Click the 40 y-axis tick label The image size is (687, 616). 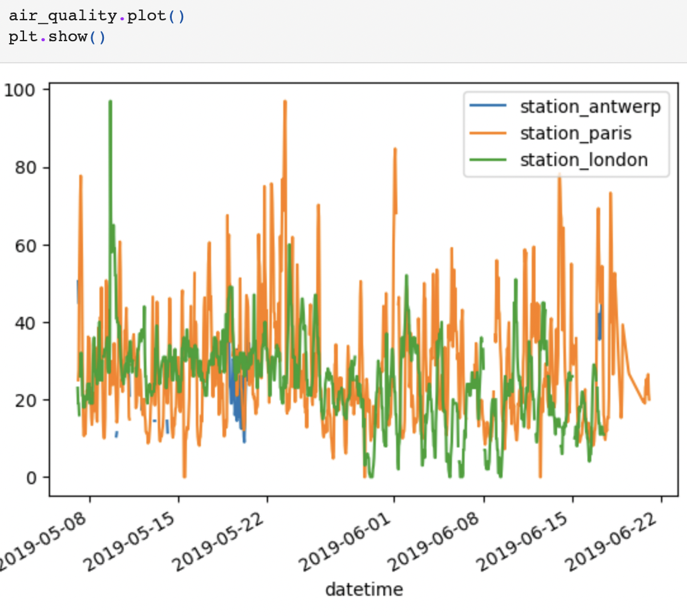tap(25, 323)
